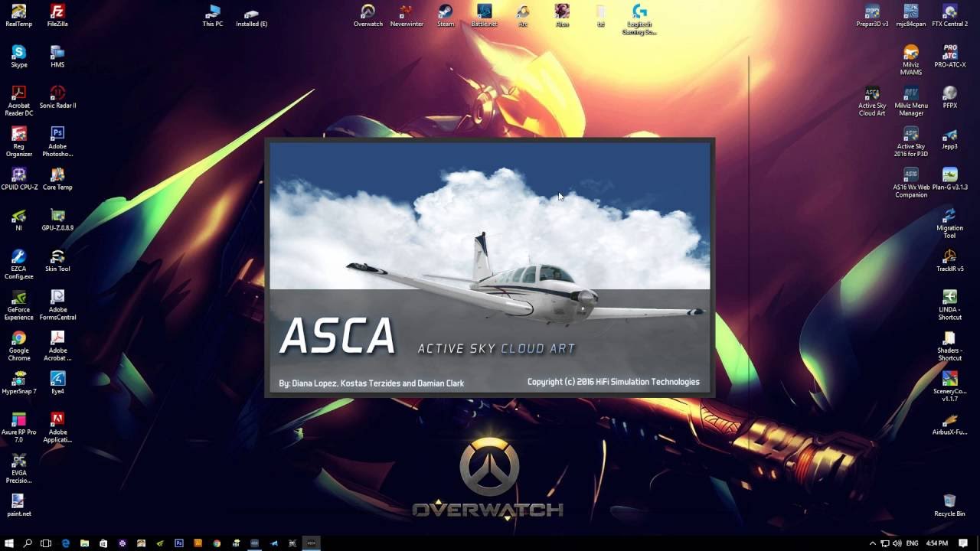Select the Logitech Gaming Software shortcut
This screenshot has height=551, width=980.
(639, 19)
